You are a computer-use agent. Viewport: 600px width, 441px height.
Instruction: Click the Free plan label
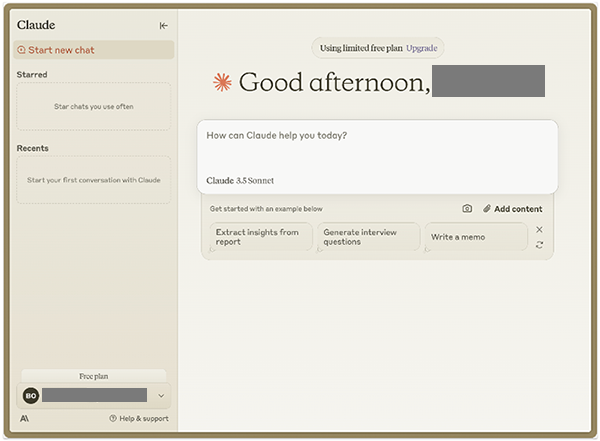pos(94,376)
